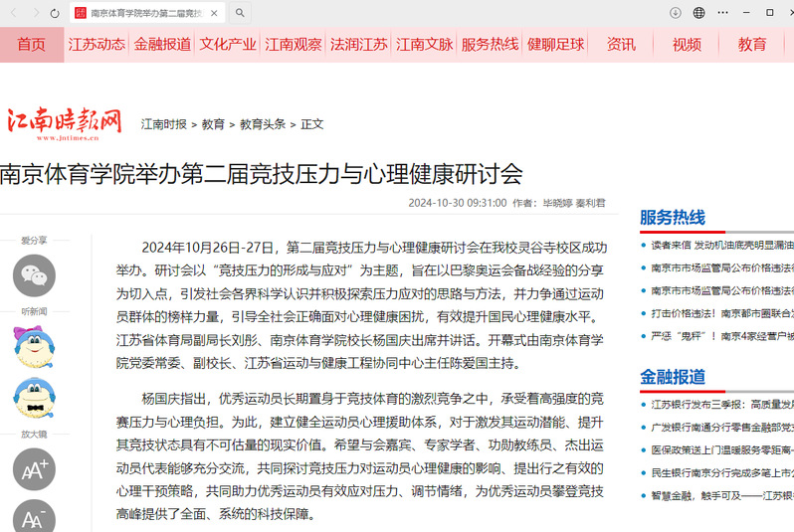Screen dimensions: 794x532
Task: Close the 南京体育学院 browser tab
Action: 214,13
